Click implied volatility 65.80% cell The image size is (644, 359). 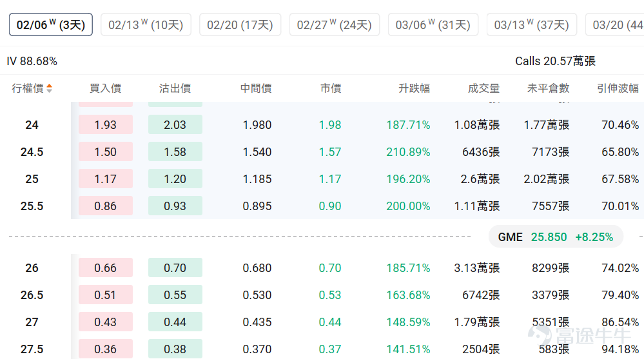pyautogui.click(x=620, y=152)
